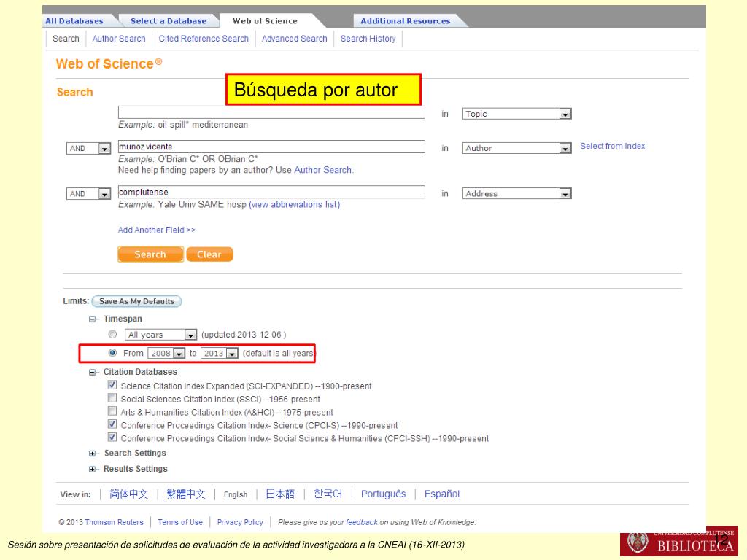Viewport: 747px width, 560px height.
Task: Open Advanced Search sub-tab
Action: coord(295,39)
